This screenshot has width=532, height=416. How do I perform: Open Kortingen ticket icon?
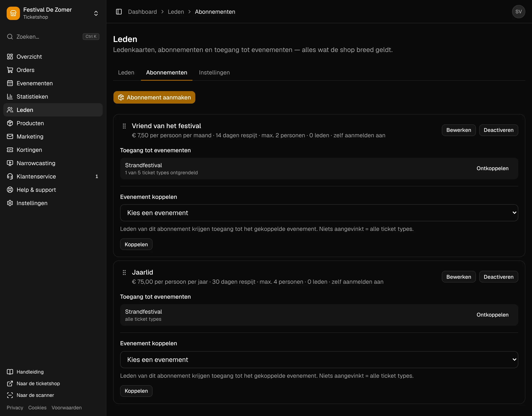click(x=10, y=150)
